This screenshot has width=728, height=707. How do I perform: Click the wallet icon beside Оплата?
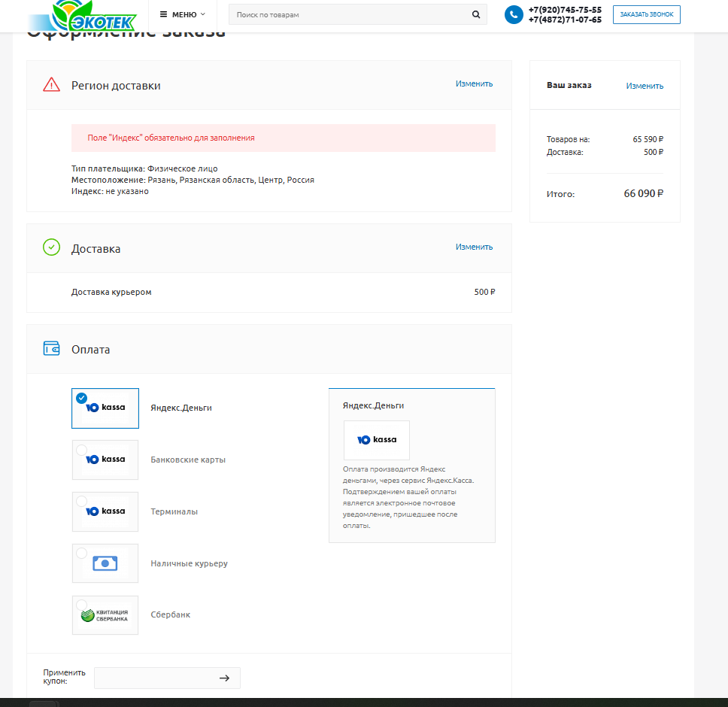(51, 349)
